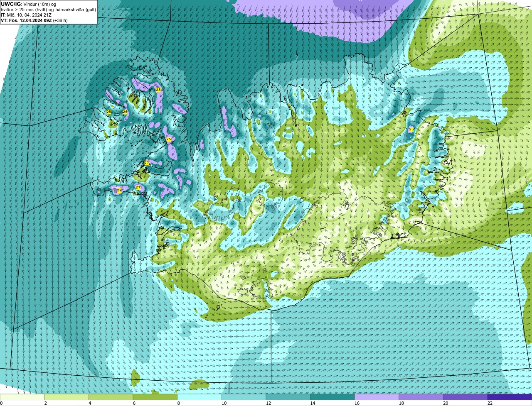Click the legend scale value "6"
The height and width of the screenshot is (406, 532).
pos(134,403)
